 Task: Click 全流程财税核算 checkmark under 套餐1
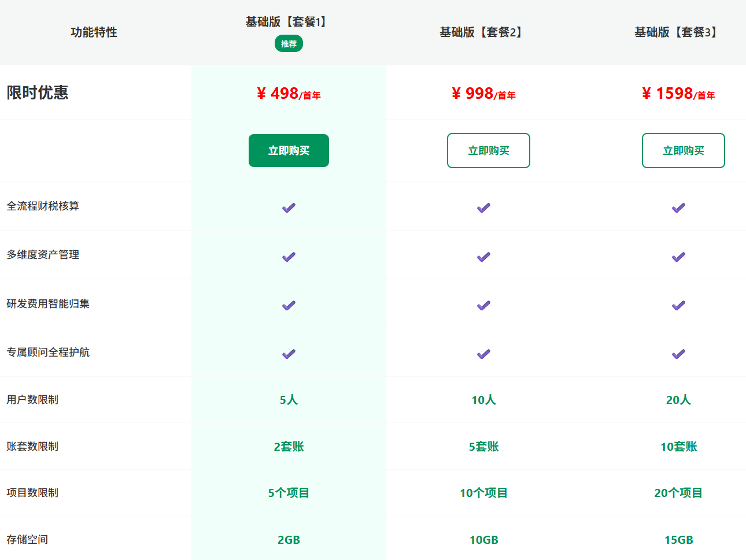(x=289, y=208)
